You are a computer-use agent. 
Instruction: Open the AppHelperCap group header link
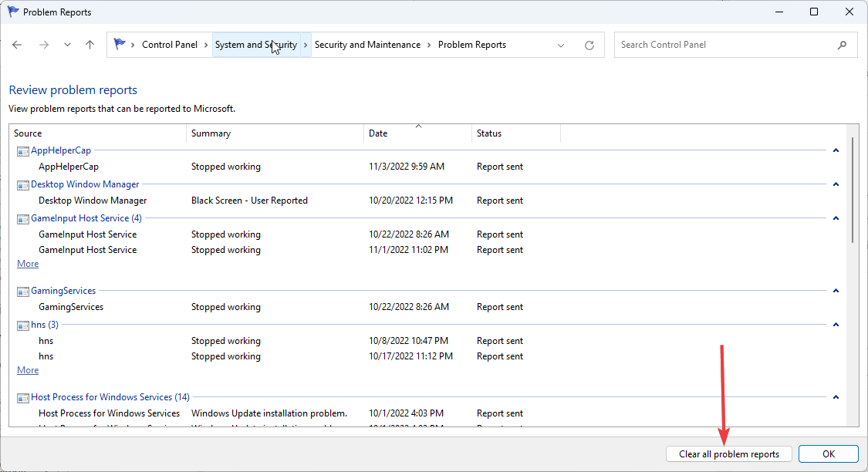pyautogui.click(x=61, y=150)
